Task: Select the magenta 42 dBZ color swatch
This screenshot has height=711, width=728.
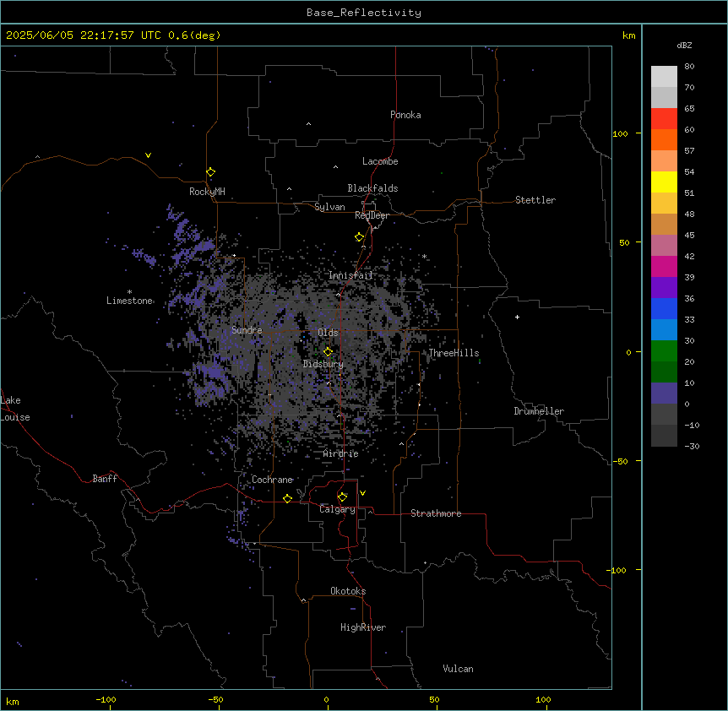Action: [x=664, y=266]
